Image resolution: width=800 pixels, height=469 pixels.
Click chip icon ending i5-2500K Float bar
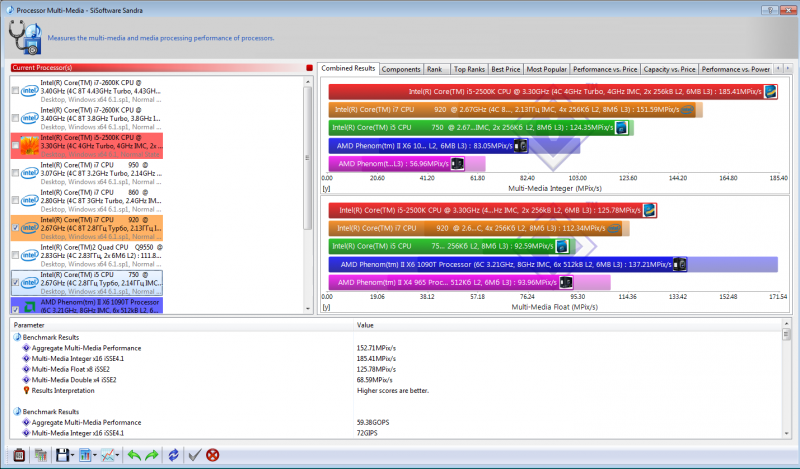click(649, 210)
